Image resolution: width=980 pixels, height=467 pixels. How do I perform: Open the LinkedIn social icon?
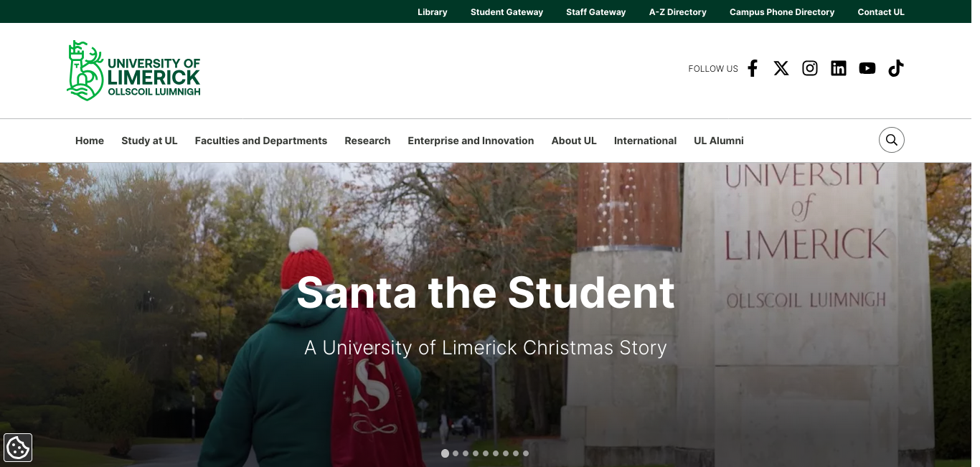click(839, 68)
